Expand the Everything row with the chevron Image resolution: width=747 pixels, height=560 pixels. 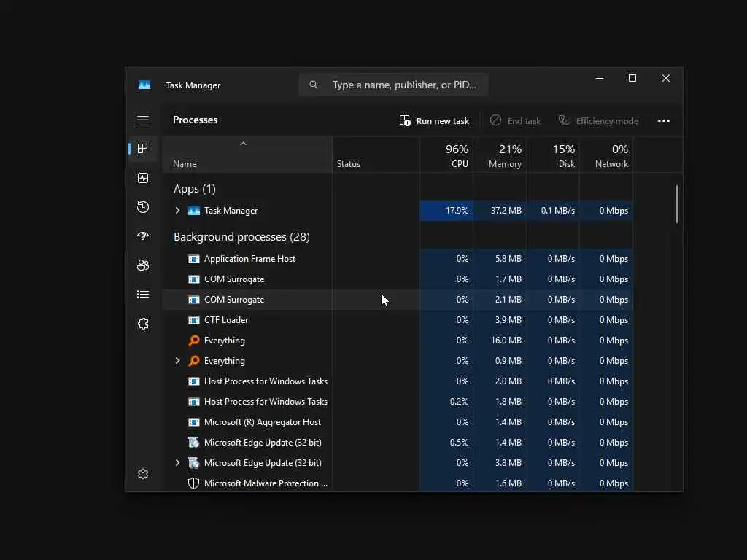pyautogui.click(x=178, y=361)
